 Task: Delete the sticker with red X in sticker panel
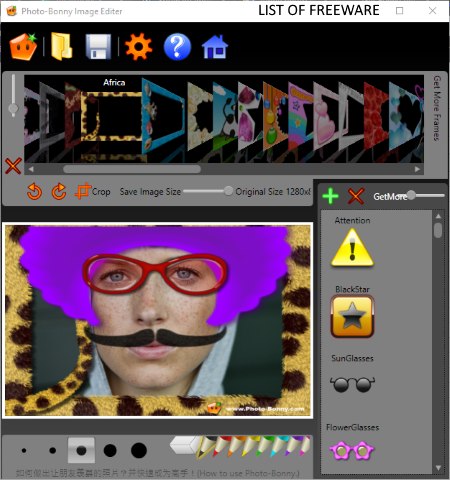(x=356, y=196)
